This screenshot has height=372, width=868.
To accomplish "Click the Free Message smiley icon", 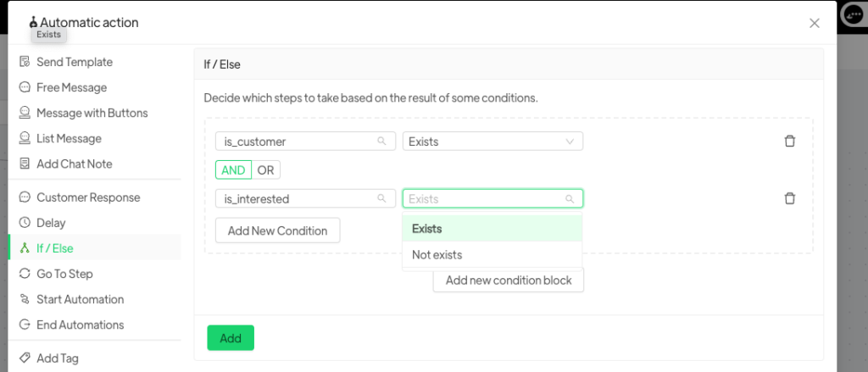I will [25, 87].
